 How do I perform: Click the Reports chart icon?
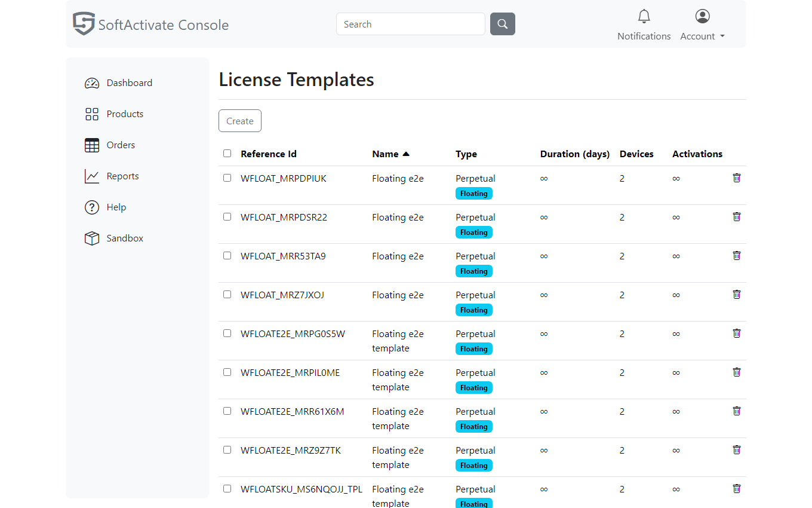pyautogui.click(x=92, y=176)
